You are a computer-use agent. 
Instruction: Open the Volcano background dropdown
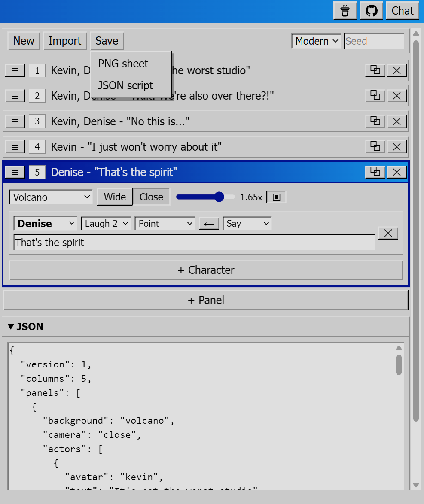(x=51, y=197)
